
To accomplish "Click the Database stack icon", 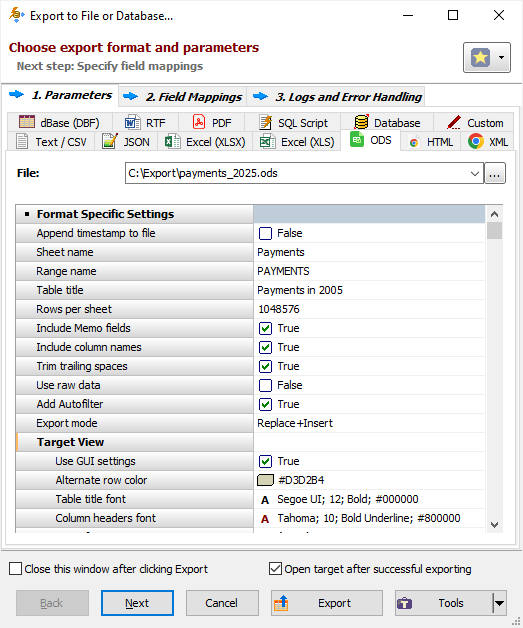I will click(361, 122).
